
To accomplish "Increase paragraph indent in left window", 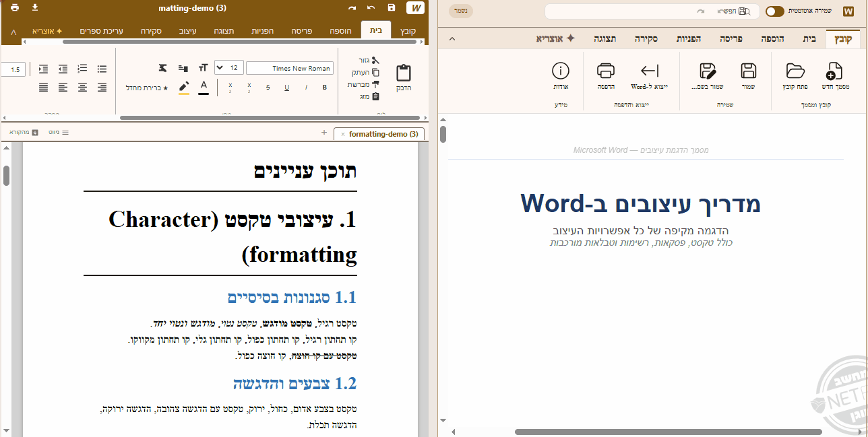I will [x=43, y=69].
